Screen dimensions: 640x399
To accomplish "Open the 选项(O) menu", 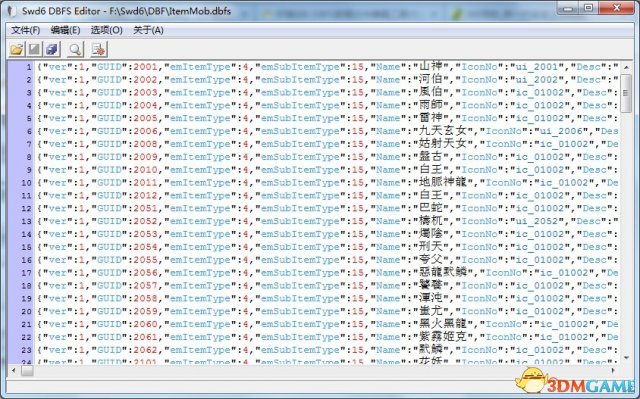I will point(107,30).
